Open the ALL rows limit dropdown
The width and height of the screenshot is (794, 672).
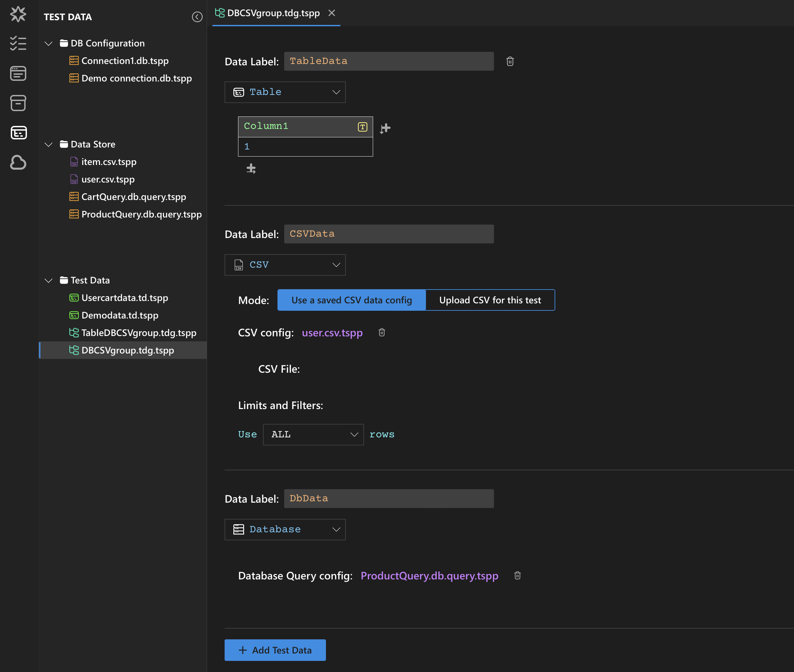point(313,434)
